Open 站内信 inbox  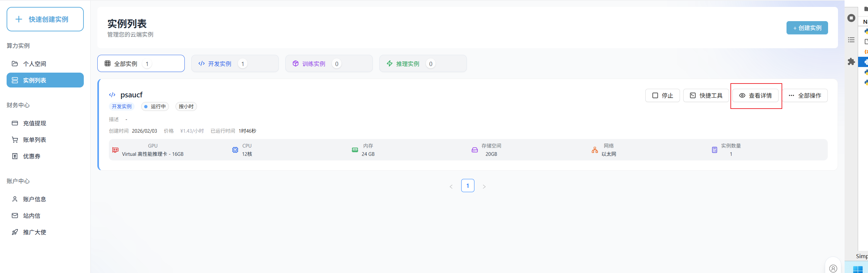[45, 216]
